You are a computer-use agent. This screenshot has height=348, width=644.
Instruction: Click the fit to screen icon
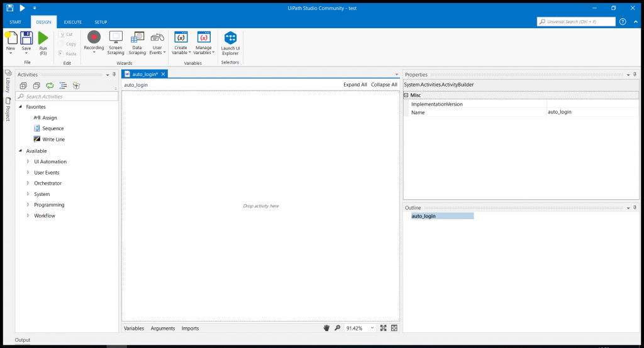383,328
